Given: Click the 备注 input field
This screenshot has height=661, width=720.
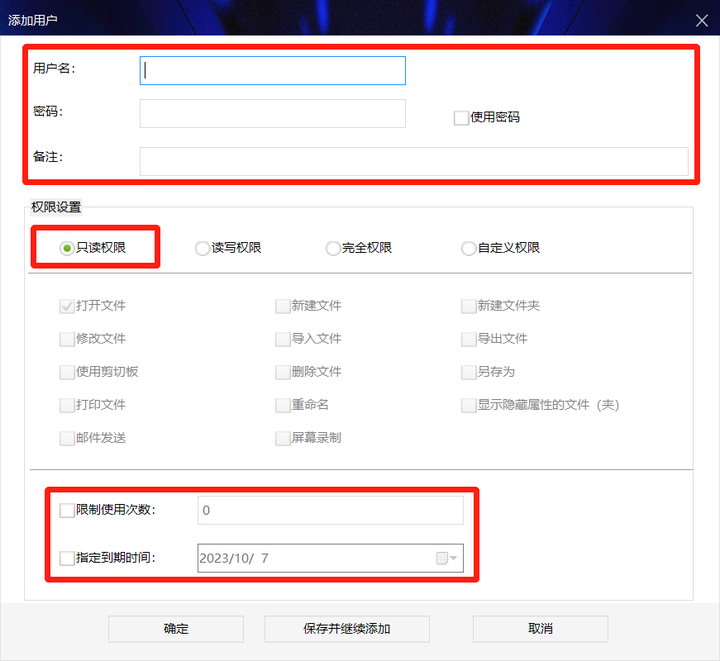Looking at the screenshot, I should coord(414,161).
